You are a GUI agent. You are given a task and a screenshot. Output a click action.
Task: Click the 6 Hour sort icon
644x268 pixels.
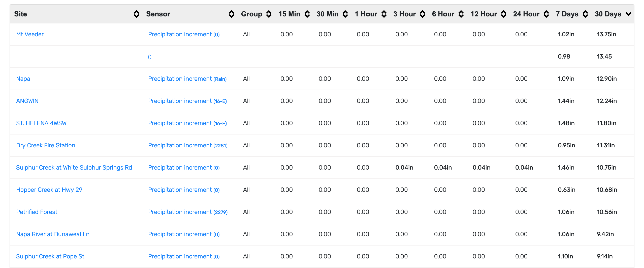[x=461, y=14]
